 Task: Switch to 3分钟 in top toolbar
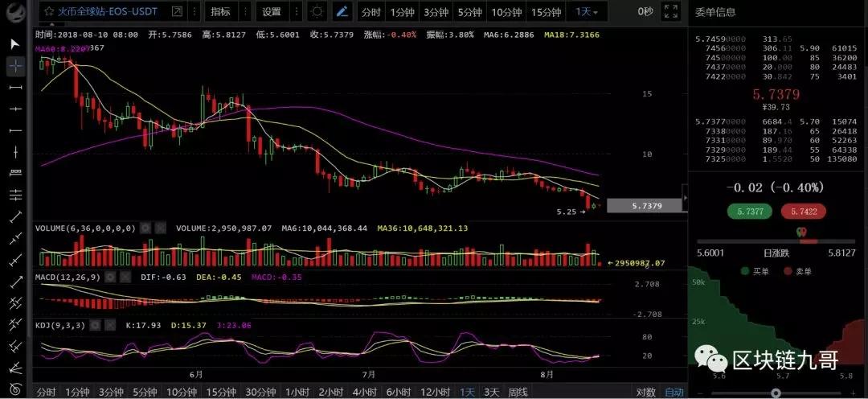(x=436, y=11)
